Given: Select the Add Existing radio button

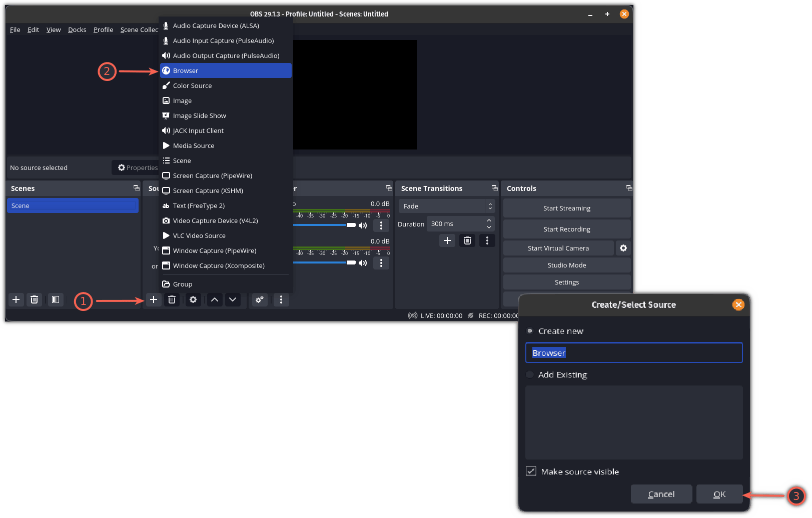Looking at the screenshot, I should point(530,374).
